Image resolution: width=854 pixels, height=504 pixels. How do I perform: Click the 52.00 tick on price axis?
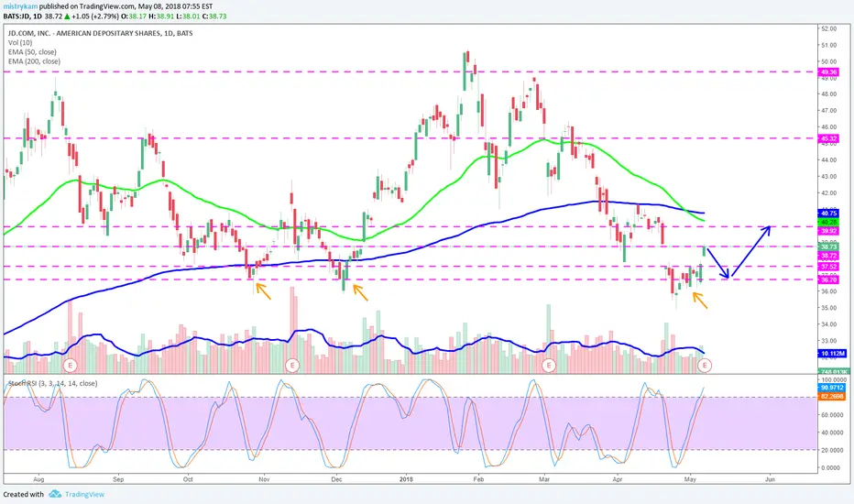829,29
